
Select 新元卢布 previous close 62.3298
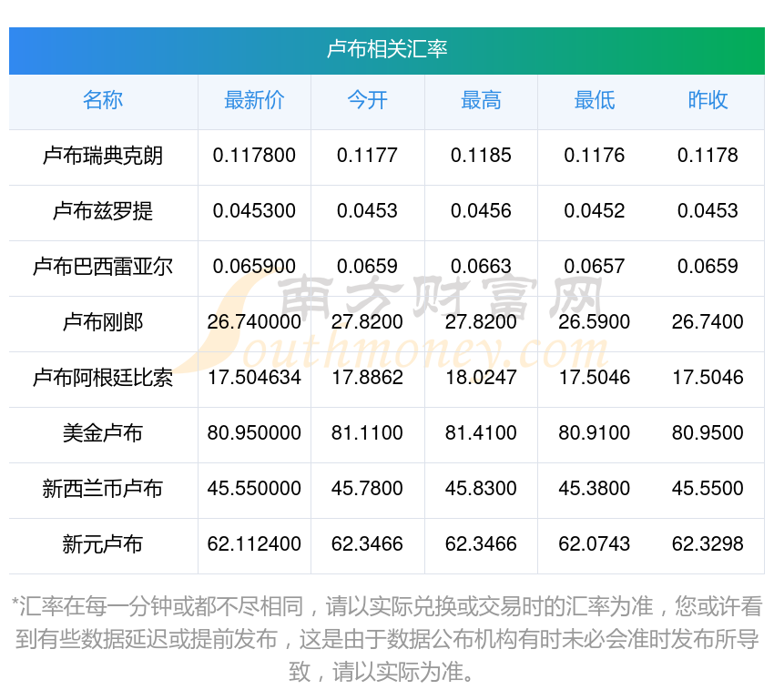click(708, 544)
